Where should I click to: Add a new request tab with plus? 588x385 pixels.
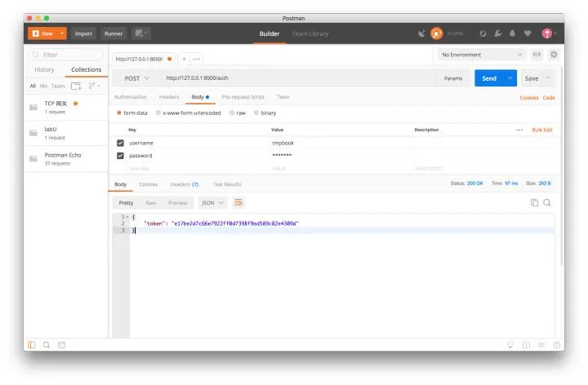pyautogui.click(x=184, y=60)
